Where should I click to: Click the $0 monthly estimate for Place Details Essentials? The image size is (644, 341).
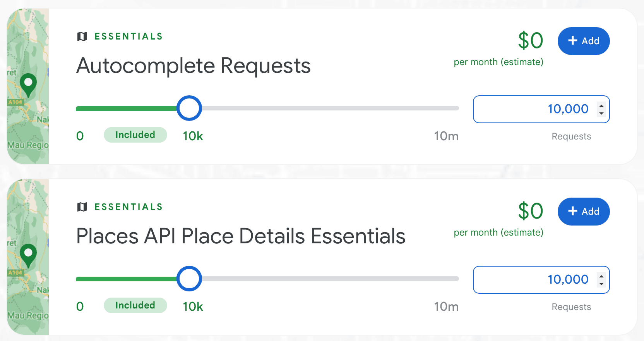531,211
